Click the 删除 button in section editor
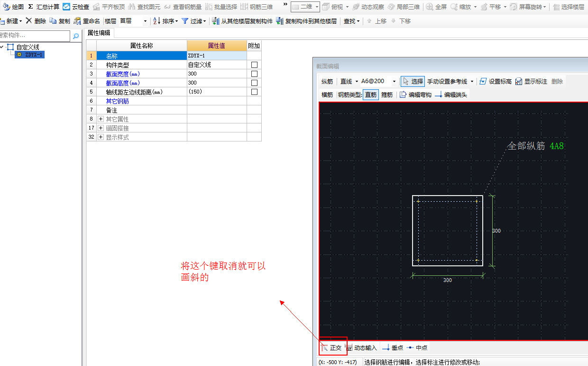The height and width of the screenshot is (366, 588). (x=557, y=82)
